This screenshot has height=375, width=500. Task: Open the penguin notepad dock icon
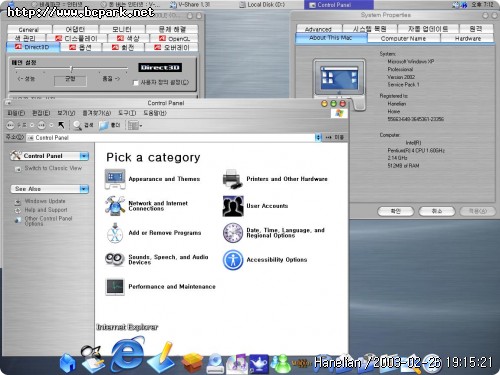pos(92,359)
